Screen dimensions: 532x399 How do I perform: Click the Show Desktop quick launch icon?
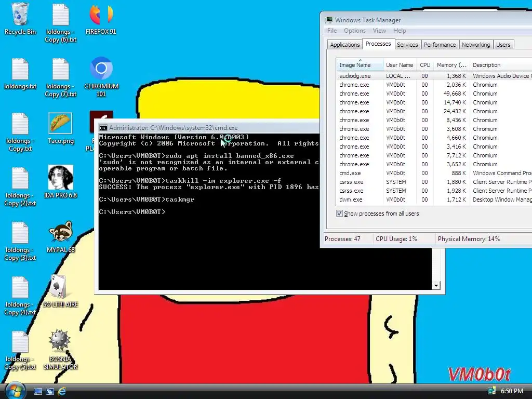click(38, 392)
